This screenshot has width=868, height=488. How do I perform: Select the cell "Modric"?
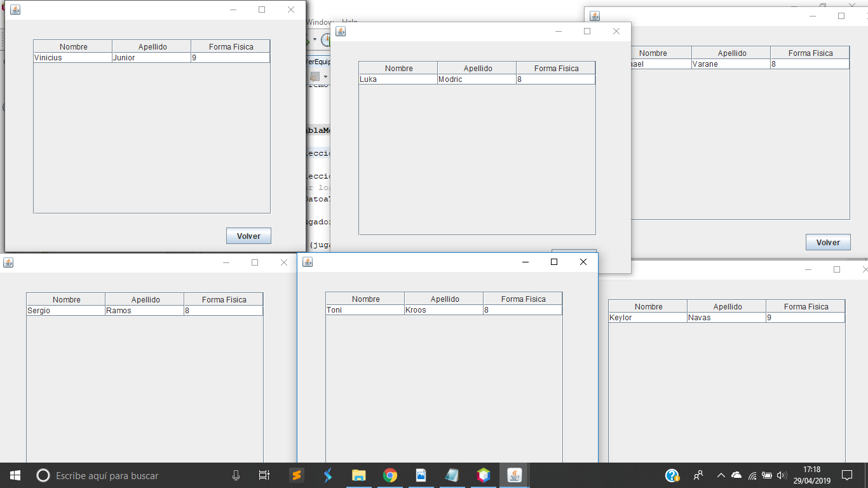[x=477, y=79]
